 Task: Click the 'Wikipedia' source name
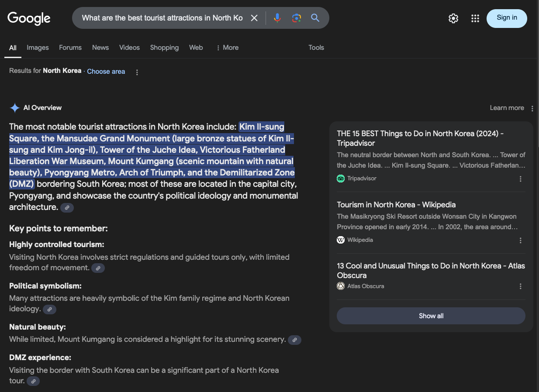(360, 240)
